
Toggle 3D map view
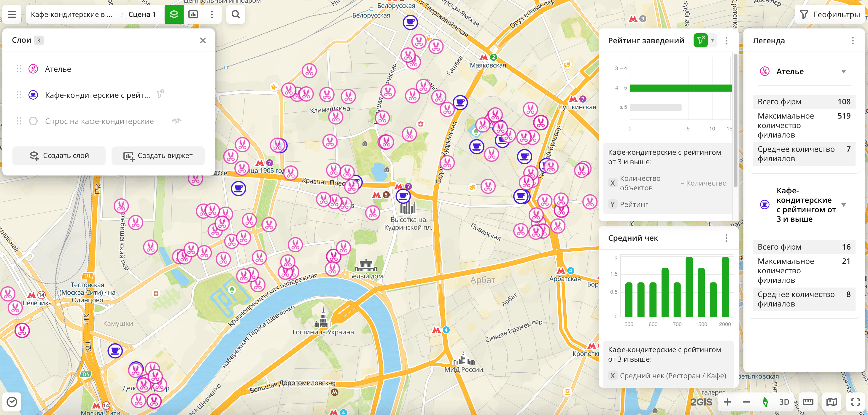[784, 402]
